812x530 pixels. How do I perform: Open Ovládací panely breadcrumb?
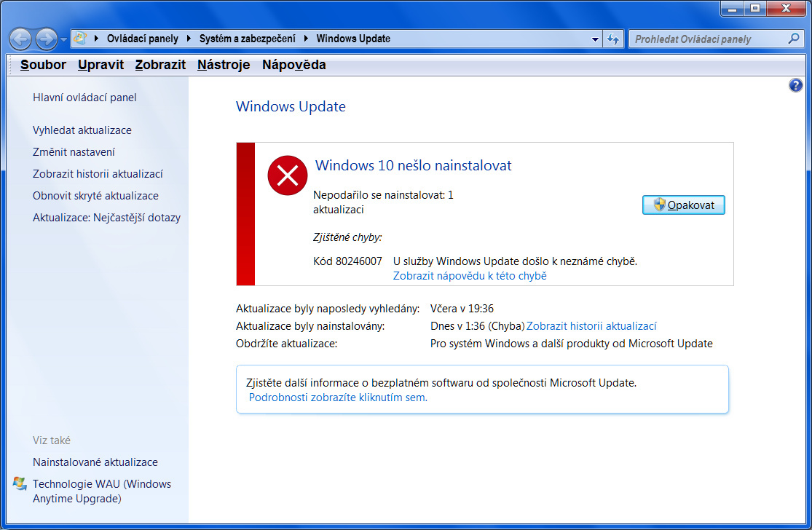point(143,39)
